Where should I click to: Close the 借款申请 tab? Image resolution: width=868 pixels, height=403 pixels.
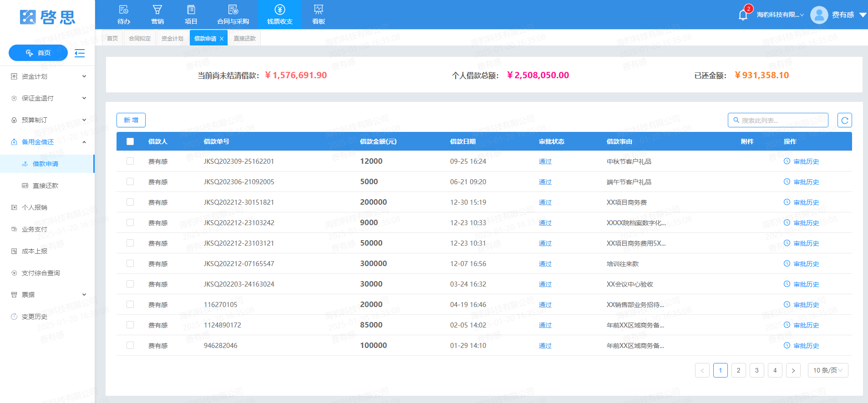(222, 39)
